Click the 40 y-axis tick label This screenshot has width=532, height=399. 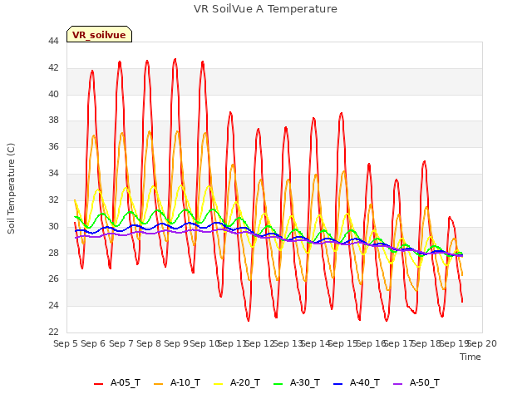click(x=53, y=94)
